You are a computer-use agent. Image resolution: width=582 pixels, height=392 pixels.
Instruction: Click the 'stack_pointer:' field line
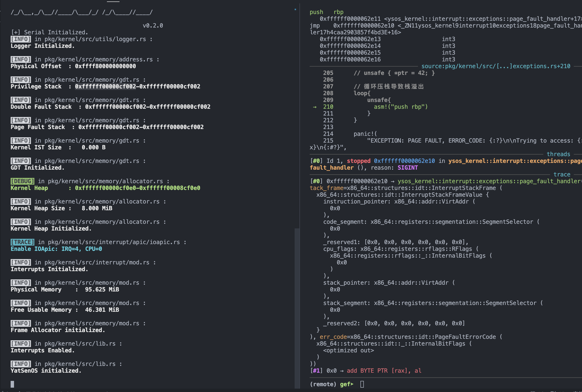[389, 283]
